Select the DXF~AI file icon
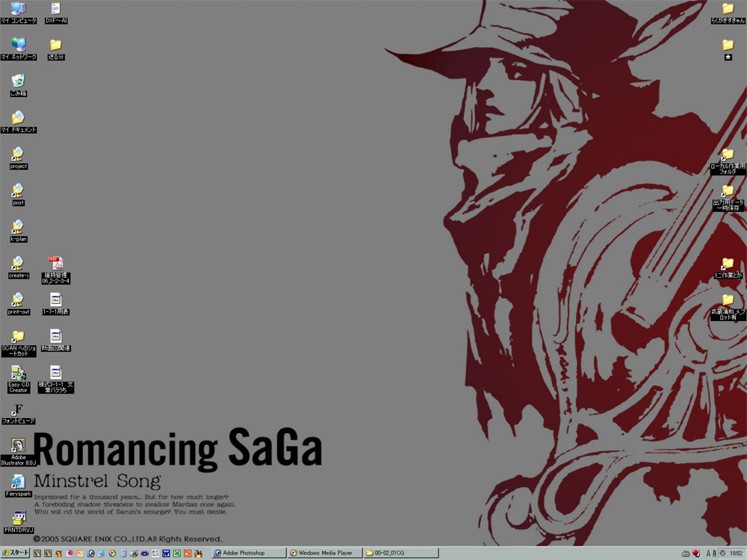 pos(56,13)
